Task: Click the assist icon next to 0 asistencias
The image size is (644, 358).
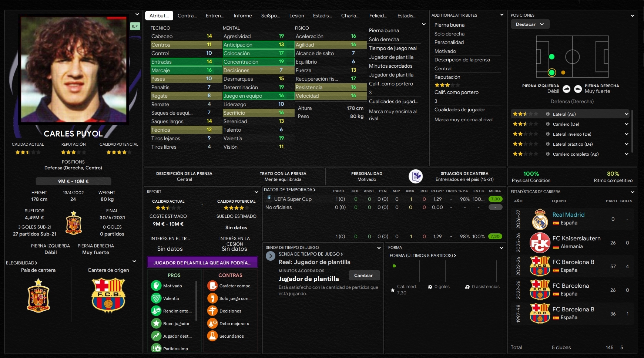Action: 467,287
